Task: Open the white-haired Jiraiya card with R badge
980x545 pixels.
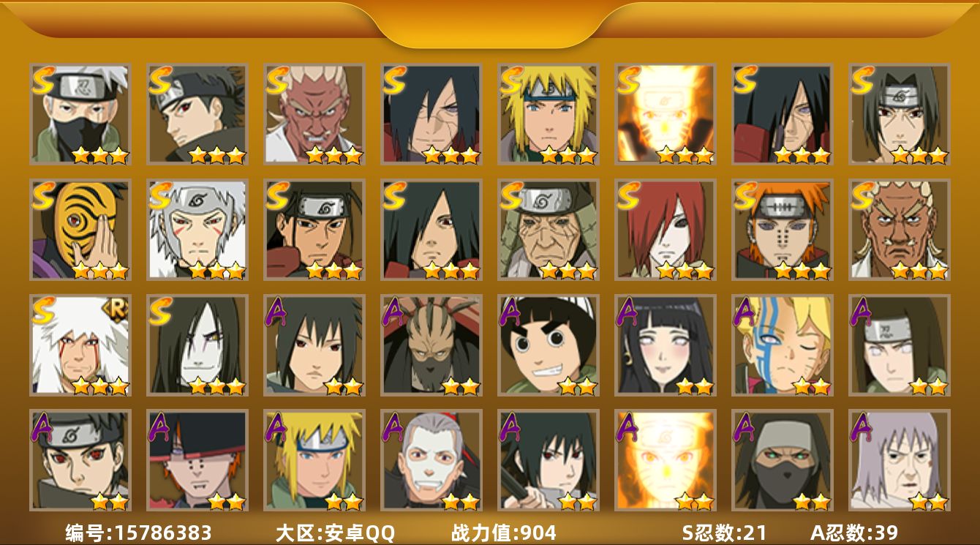Action: (x=80, y=345)
